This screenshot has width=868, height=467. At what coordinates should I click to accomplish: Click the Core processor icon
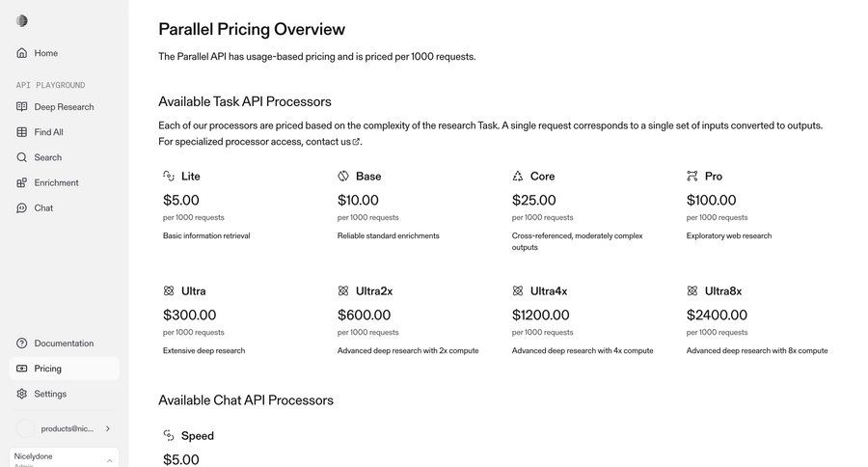pyautogui.click(x=518, y=177)
